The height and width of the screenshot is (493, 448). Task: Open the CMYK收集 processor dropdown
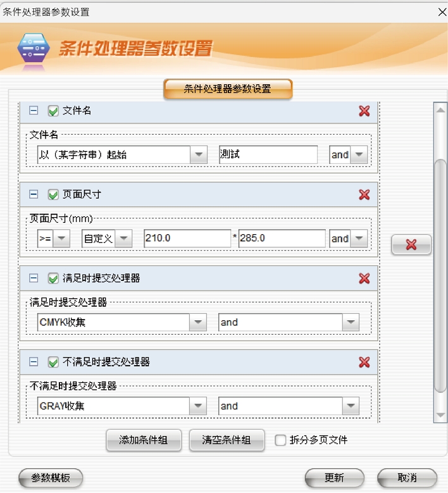[x=199, y=322]
